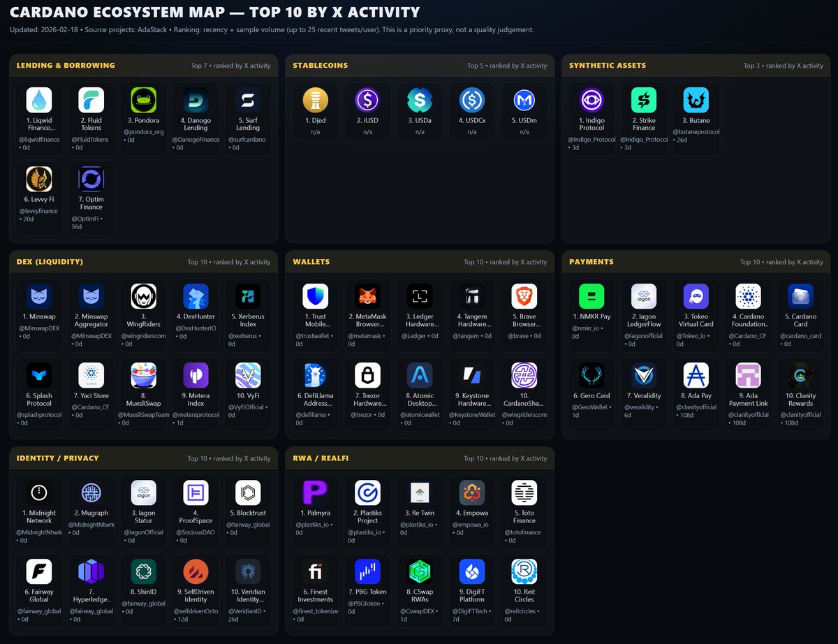This screenshot has height=644, width=838.
Task: Select the Optim Finance icon
Action: click(x=91, y=179)
